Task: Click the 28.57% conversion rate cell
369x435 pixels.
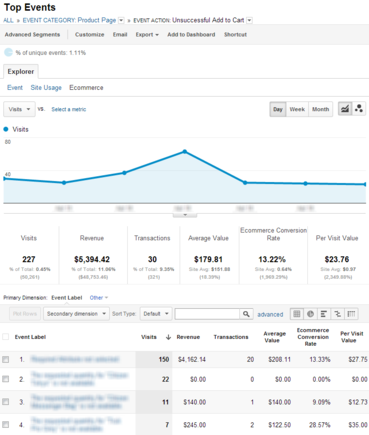Action: point(320,425)
